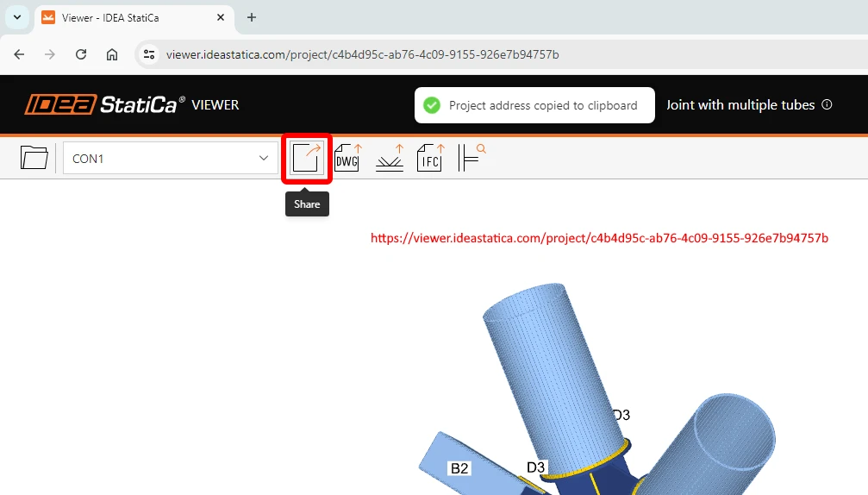Viewport: 868px width, 495px height.
Task: Reload the viewer page
Action: coord(81,54)
